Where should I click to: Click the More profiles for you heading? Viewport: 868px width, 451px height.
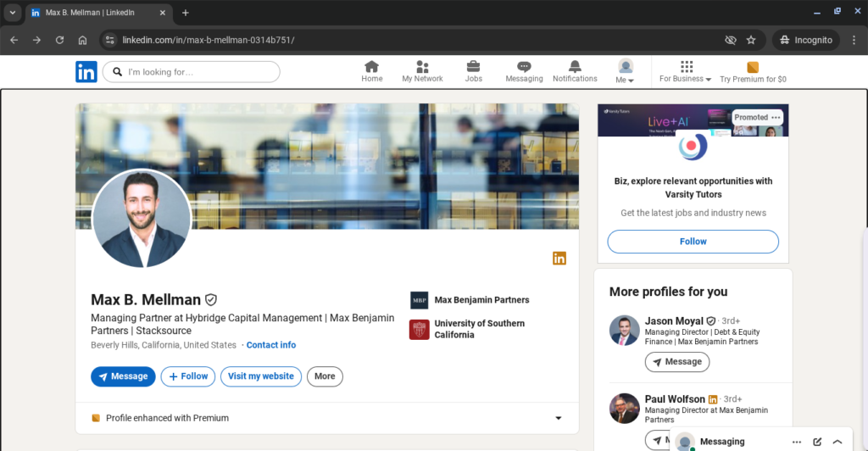coord(668,292)
